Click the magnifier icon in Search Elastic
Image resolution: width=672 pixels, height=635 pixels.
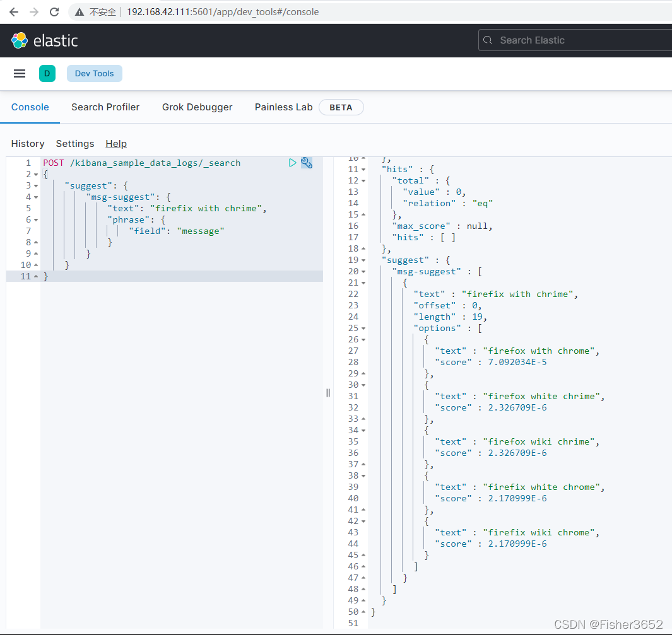point(488,40)
